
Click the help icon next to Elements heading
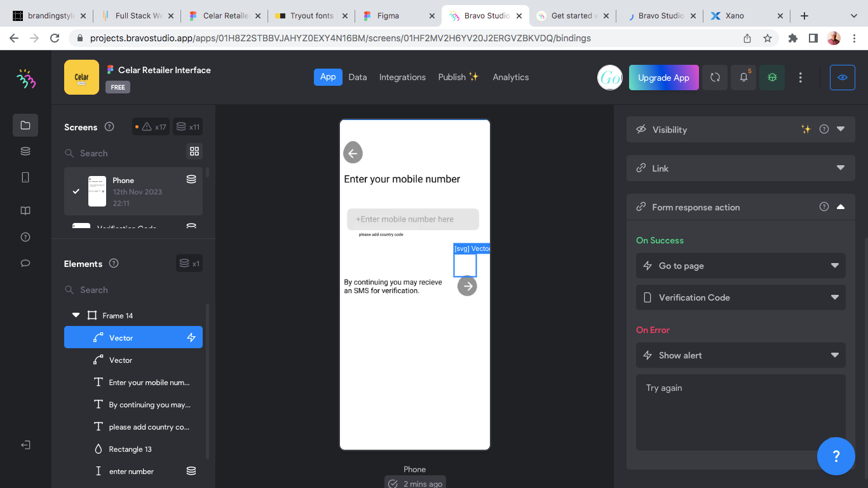tap(114, 263)
